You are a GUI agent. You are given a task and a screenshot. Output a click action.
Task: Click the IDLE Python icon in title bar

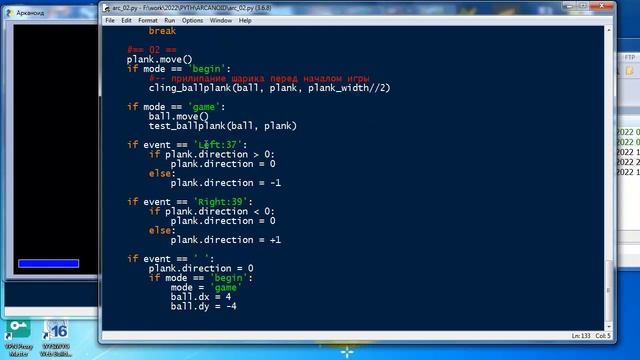106,8
